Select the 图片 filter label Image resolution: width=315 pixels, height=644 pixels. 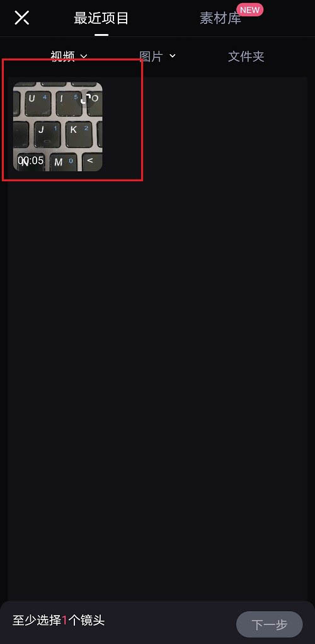[151, 56]
